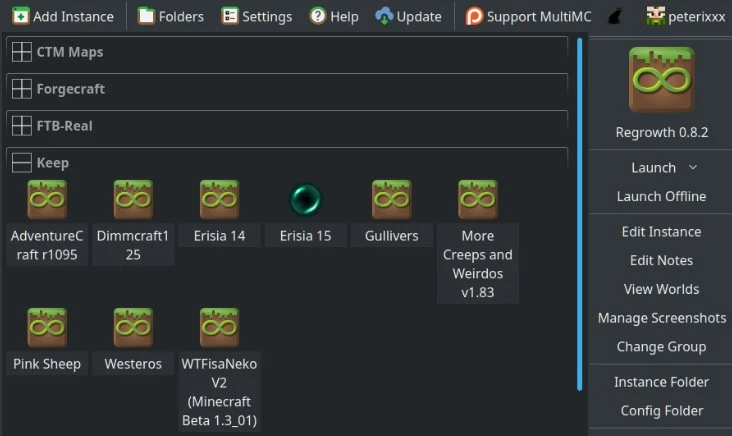Click the large Regrowth instance icon
The height and width of the screenshot is (436, 732).
tap(662, 79)
